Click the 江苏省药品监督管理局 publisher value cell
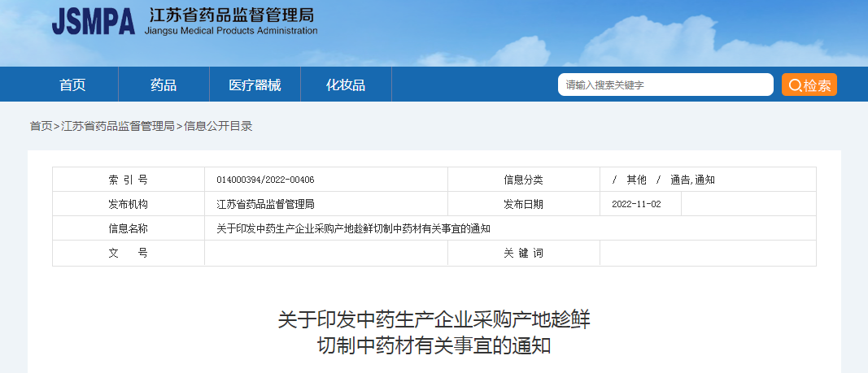 326,204
